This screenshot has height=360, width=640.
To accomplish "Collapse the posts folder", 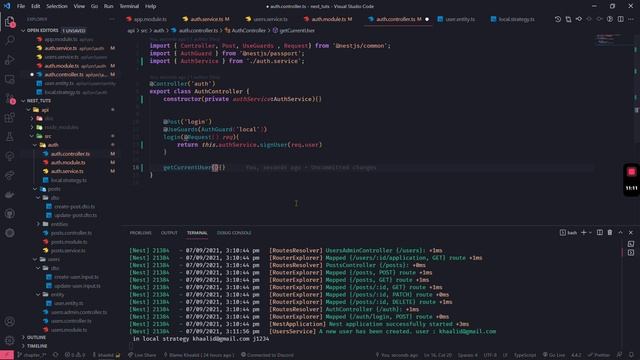I will (x=36, y=189).
